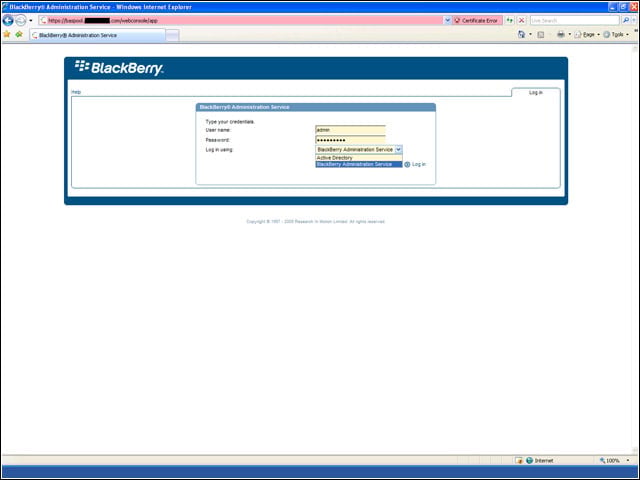Click the BlackBerry logo in header
The image size is (640, 480).
click(119, 68)
